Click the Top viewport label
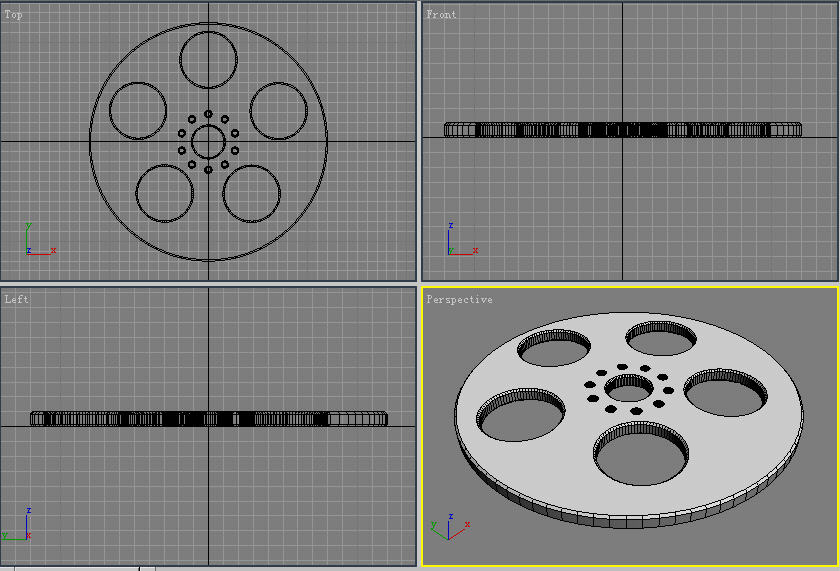 coord(14,15)
